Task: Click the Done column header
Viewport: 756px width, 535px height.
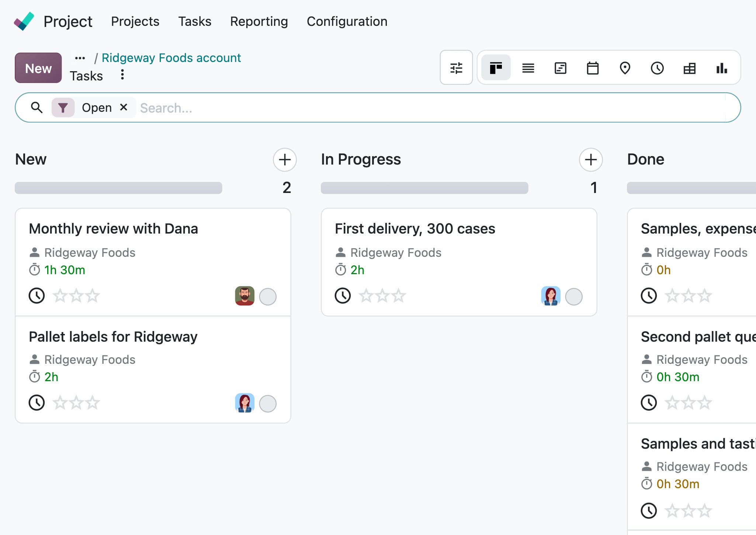Action: (646, 159)
